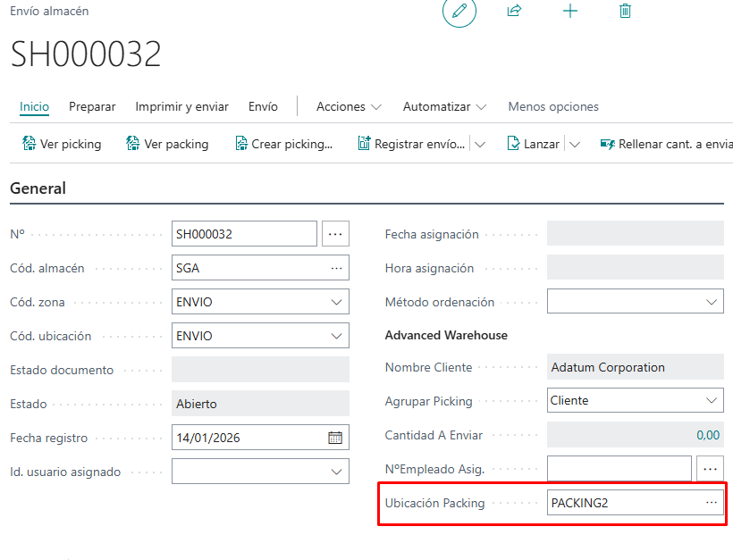Click the share icon at top

514,11
